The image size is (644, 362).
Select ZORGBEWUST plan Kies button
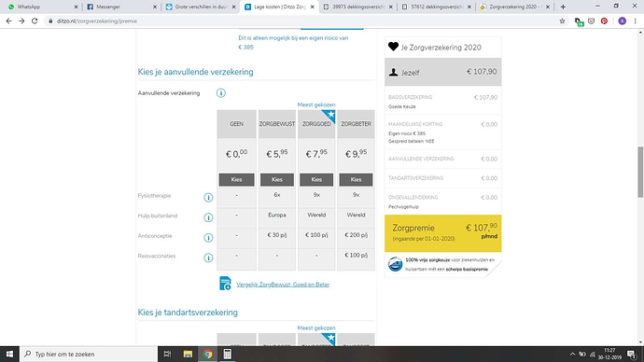point(277,180)
